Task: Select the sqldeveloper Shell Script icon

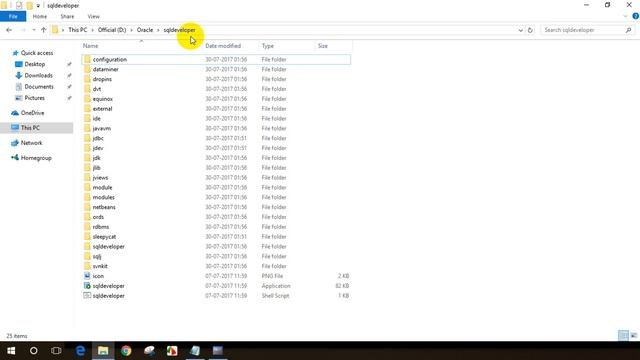Action: point(87,296)
